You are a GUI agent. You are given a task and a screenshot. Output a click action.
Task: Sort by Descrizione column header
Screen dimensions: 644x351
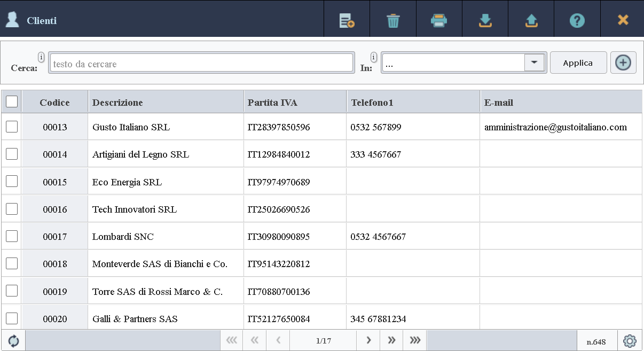(117, 103)
